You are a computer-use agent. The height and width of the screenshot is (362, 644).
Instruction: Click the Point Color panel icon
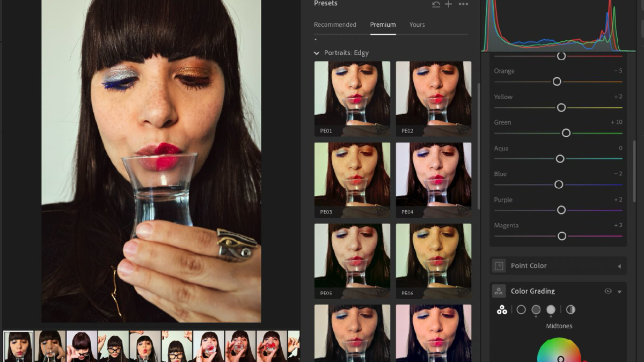coord(499,265)
